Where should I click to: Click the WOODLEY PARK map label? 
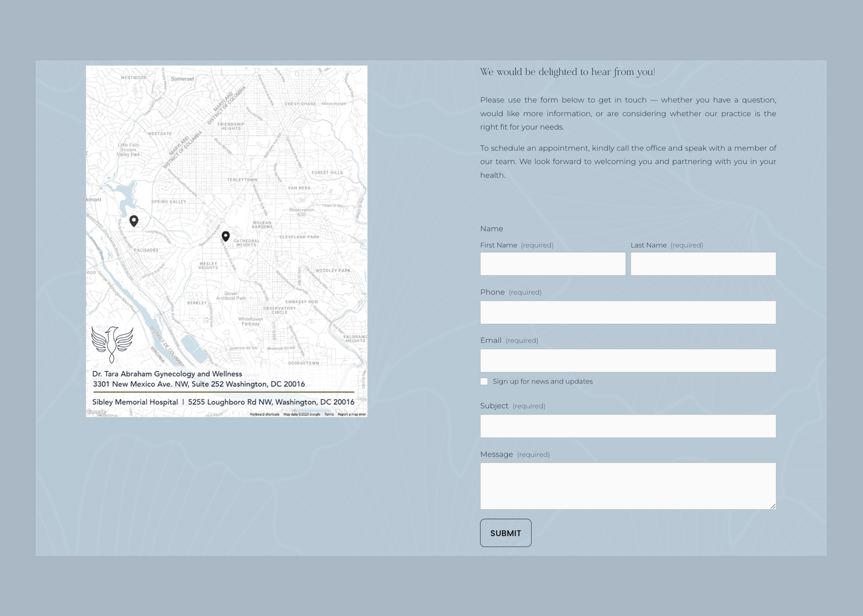click(333, 271)
